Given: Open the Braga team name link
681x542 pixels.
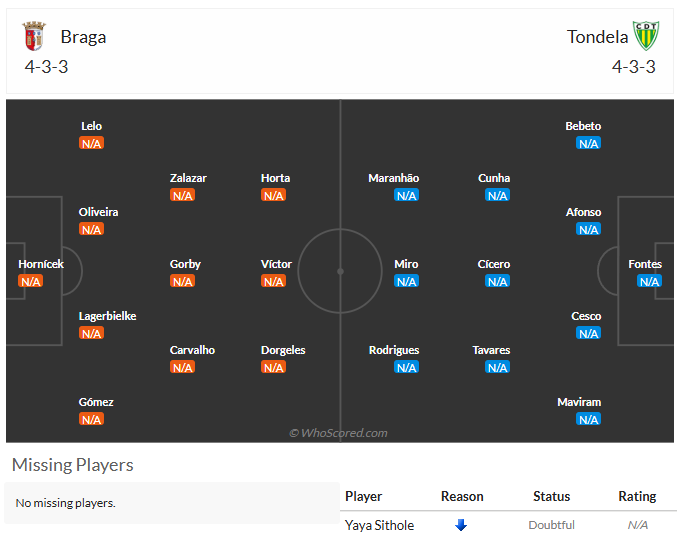Looking at the screenshot, I should click(x=83, y=37).
